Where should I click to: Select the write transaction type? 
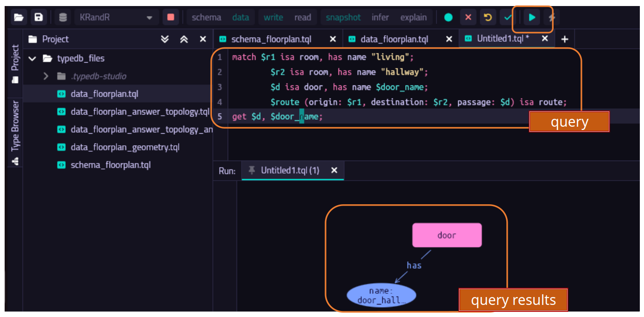point(273,18)
